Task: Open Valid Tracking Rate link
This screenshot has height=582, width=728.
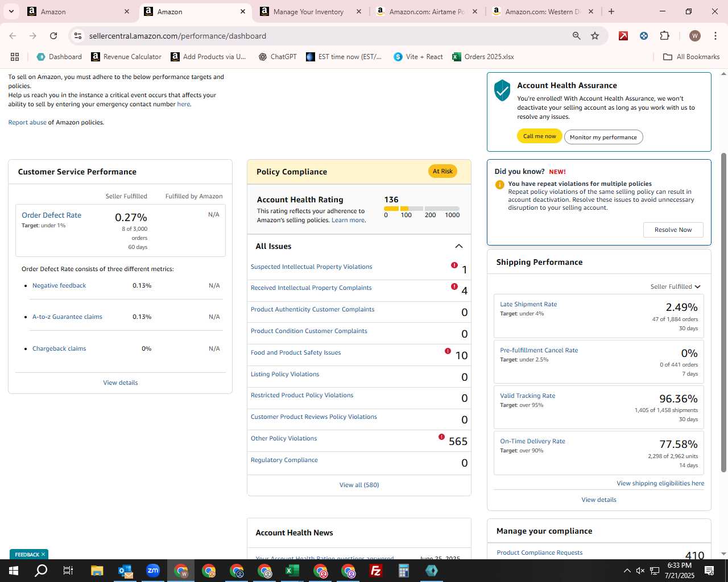Action: [x=527, y=396]
